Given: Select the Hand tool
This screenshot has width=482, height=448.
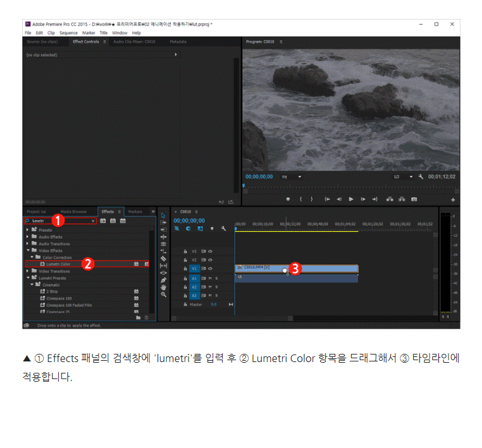Looking at the screenshot, I should (x=163, y=288).
